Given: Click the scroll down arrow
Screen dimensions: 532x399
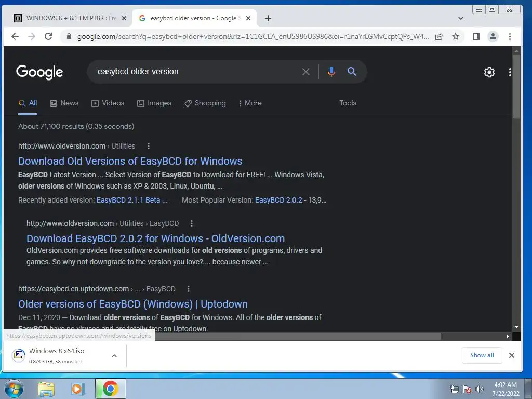Looking at the screenshot, I should pos(516,327).
